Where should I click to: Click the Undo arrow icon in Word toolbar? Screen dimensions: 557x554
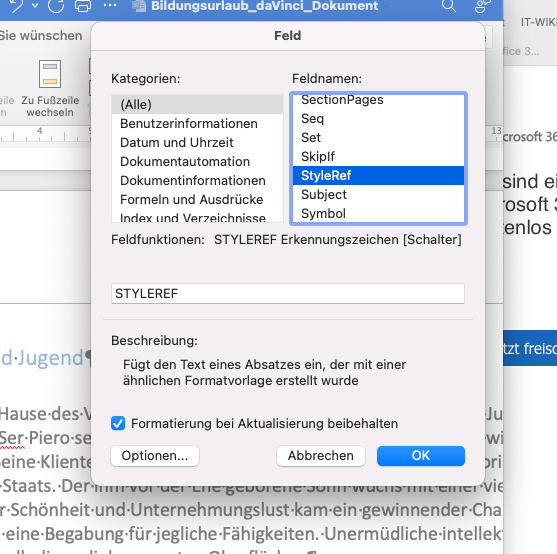pos(16,5)
